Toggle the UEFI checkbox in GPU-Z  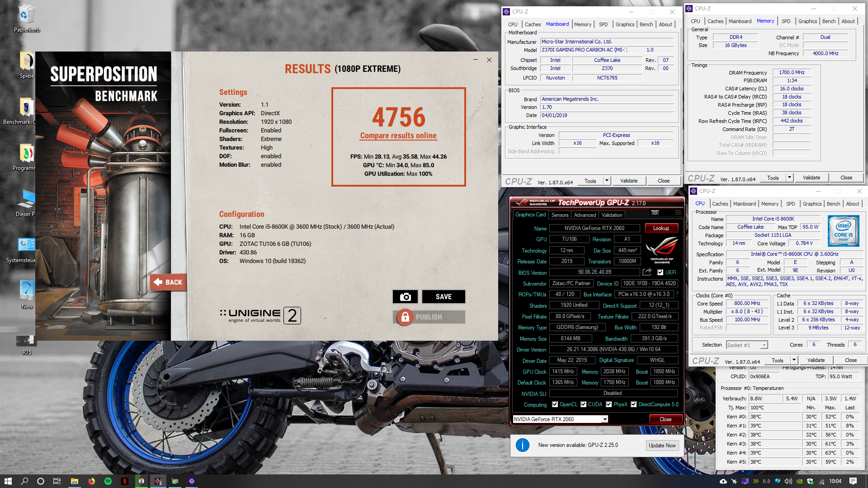660,272
